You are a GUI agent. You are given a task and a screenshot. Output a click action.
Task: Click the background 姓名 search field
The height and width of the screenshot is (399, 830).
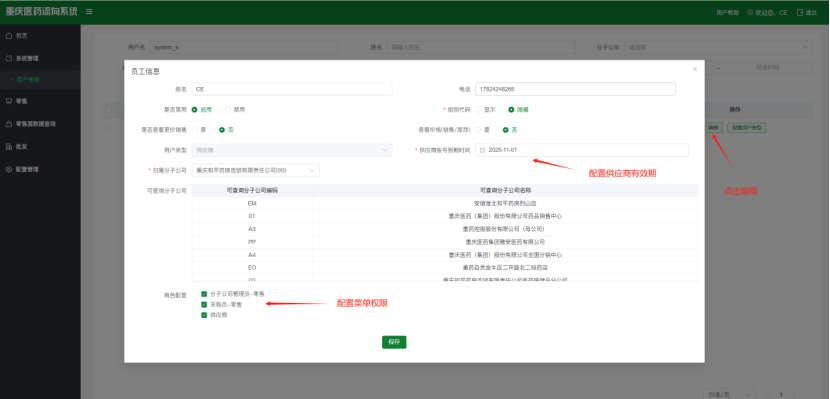(481, 47)
